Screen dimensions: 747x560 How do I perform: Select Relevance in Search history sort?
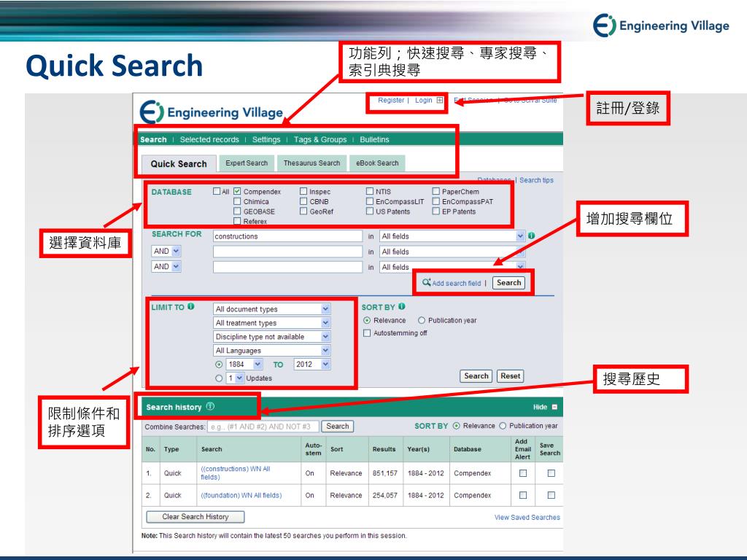click(457, 426)
